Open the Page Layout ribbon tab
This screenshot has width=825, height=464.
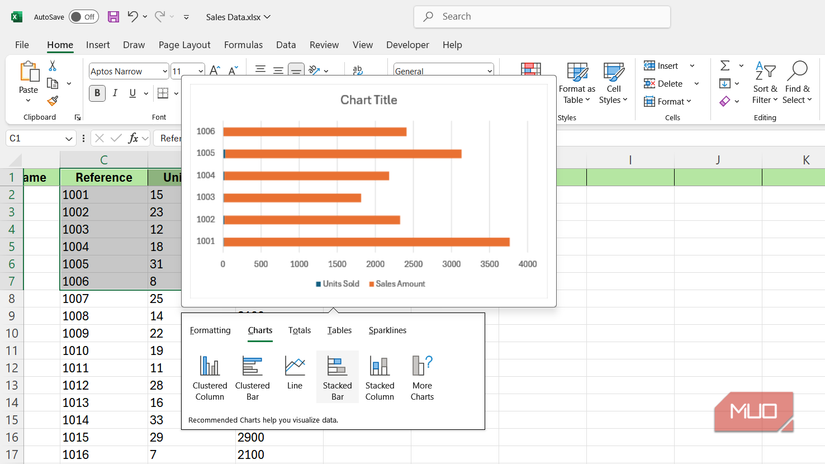[184, 45]
